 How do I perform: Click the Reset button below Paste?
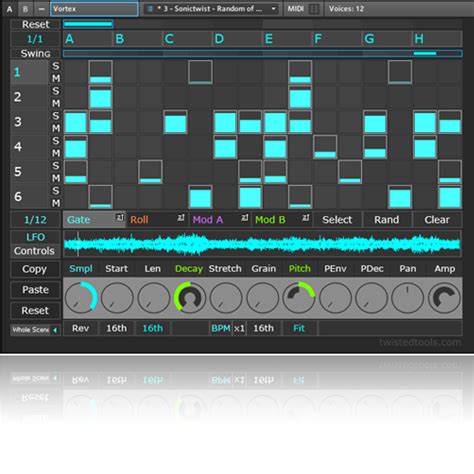click(x=35, y=311)
